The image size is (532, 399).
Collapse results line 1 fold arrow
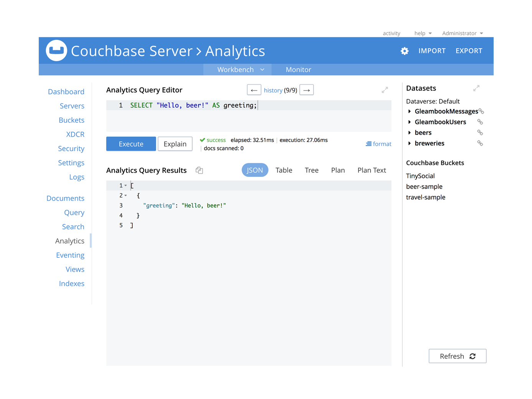pos(126,186)
